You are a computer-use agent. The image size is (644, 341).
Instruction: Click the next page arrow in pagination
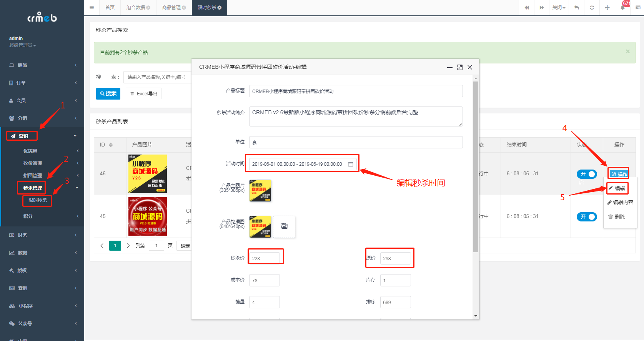tap(128, 246)
